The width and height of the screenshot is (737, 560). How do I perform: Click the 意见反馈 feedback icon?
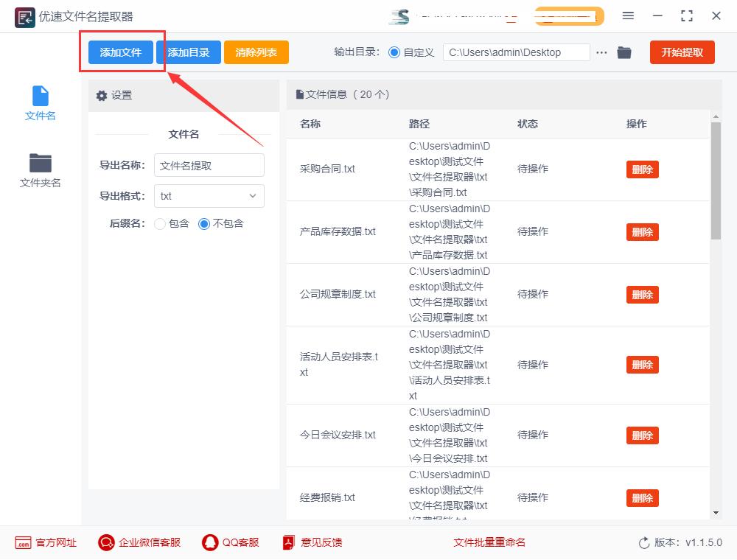pos(289,542)
